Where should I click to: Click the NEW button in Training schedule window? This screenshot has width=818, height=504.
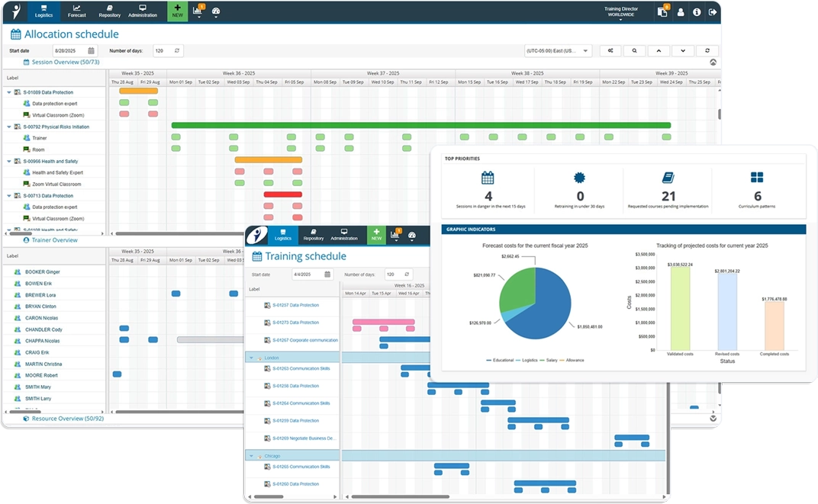tap(376, 235)
